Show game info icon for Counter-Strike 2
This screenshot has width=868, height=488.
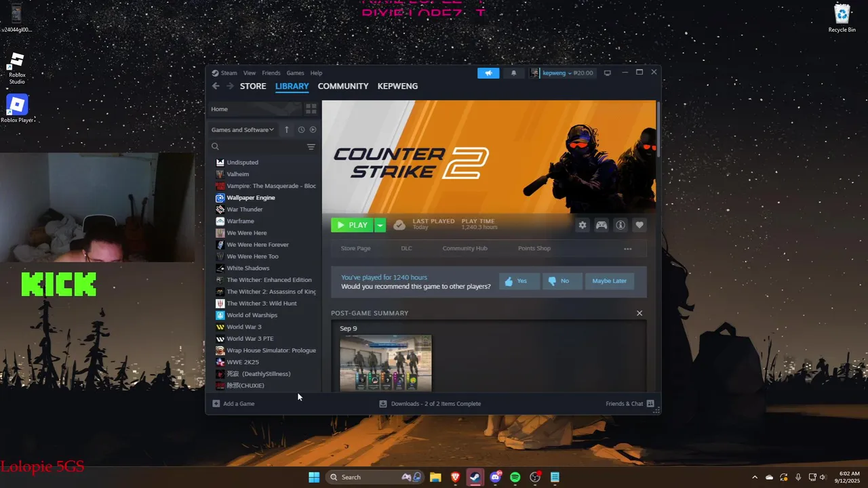(620, 226)
